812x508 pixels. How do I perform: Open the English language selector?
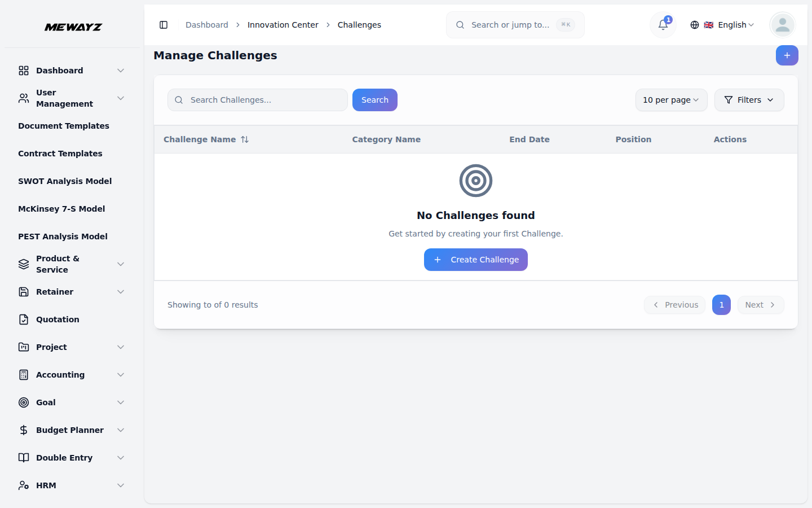click(x=722, y=25)
